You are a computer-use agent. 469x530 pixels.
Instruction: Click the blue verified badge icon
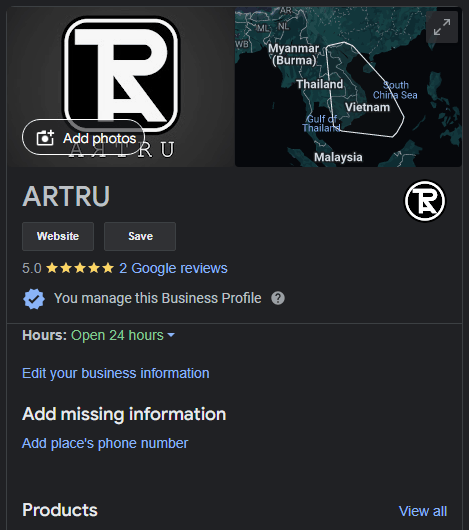[x=34, y=299]
